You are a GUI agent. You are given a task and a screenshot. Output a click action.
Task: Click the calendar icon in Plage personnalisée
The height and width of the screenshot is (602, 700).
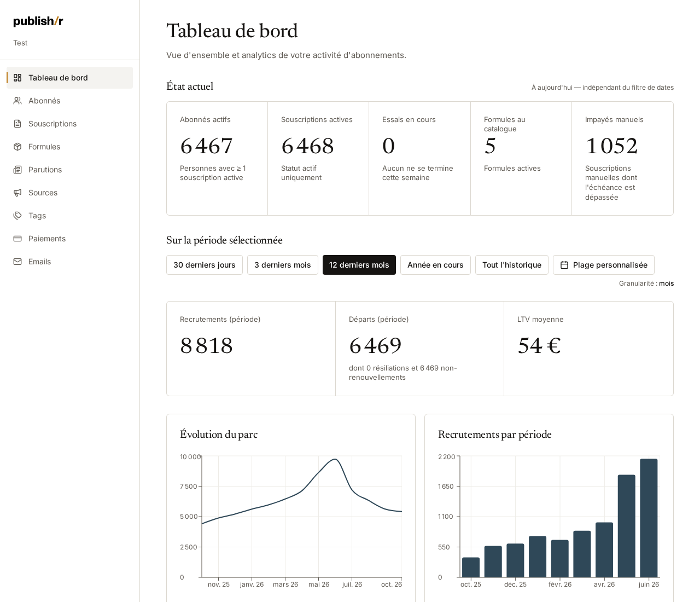tap(564, 265)
